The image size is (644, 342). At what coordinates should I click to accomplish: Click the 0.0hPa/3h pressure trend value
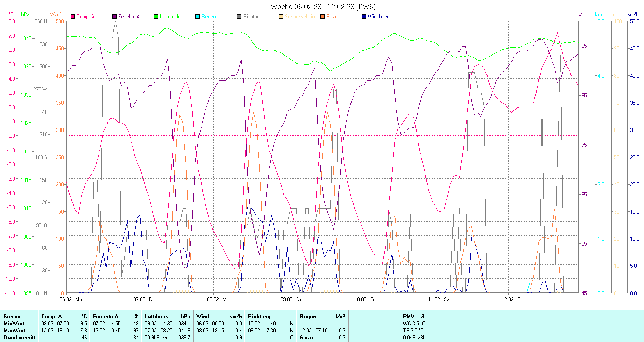[414, 337]
